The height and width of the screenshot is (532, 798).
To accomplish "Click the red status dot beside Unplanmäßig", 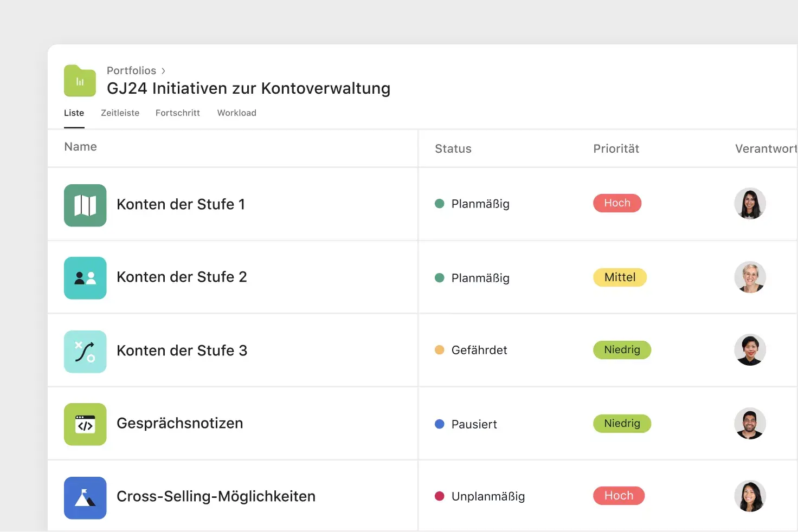I will (x=439, y=495).
